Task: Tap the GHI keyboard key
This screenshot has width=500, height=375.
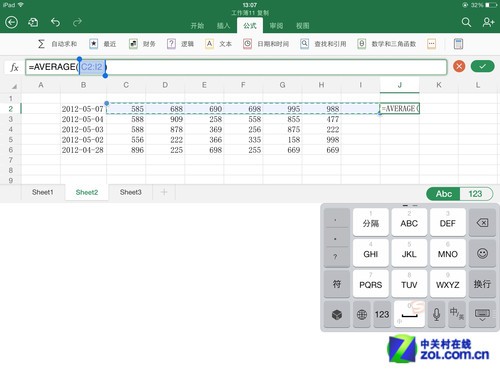Action: coord(371,253)
